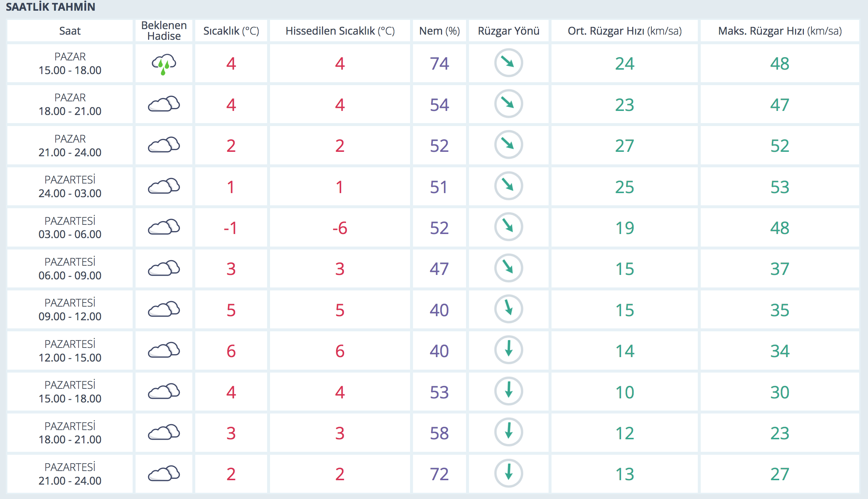Click the downward wind arrow for Pazartesi 12.00-15.00
This screenshot has height=499, width=868.
508,350
